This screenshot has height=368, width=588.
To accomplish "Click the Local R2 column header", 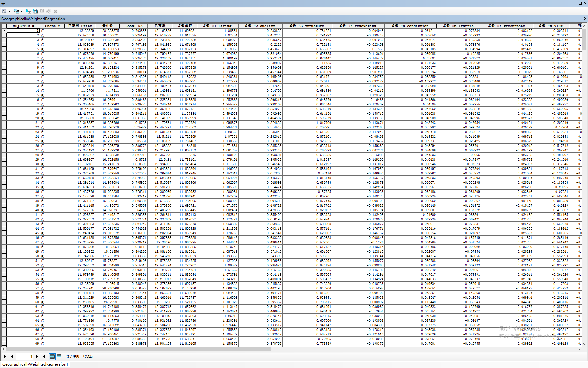I will [x=134, y=26].
